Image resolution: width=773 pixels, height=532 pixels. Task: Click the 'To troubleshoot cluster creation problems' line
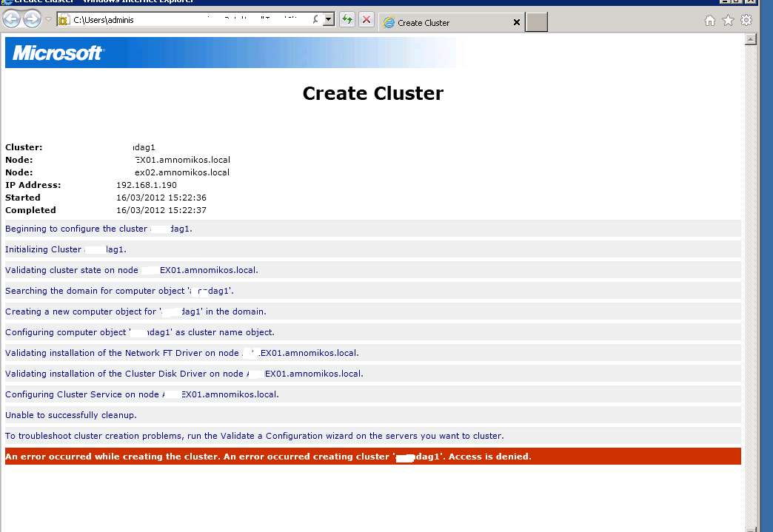tap(373, 436)
